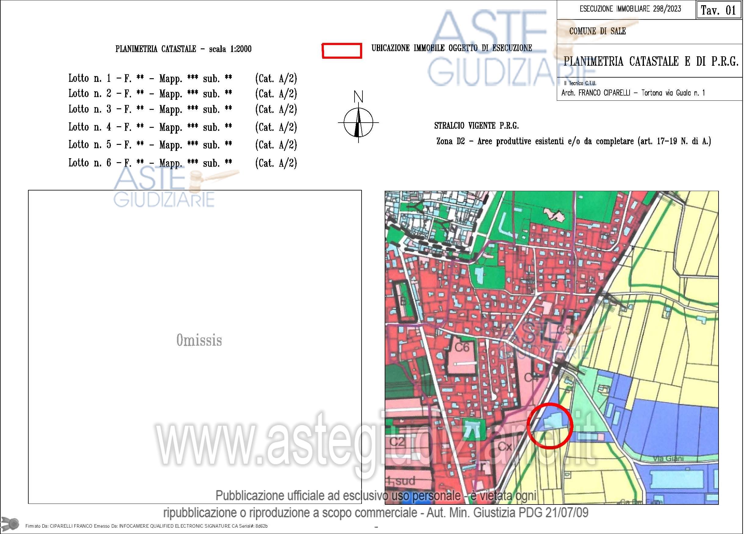This screenshot has height=534, width=756.
Task: Click the COMUNE DI SALE header
Action: (597, 31)
